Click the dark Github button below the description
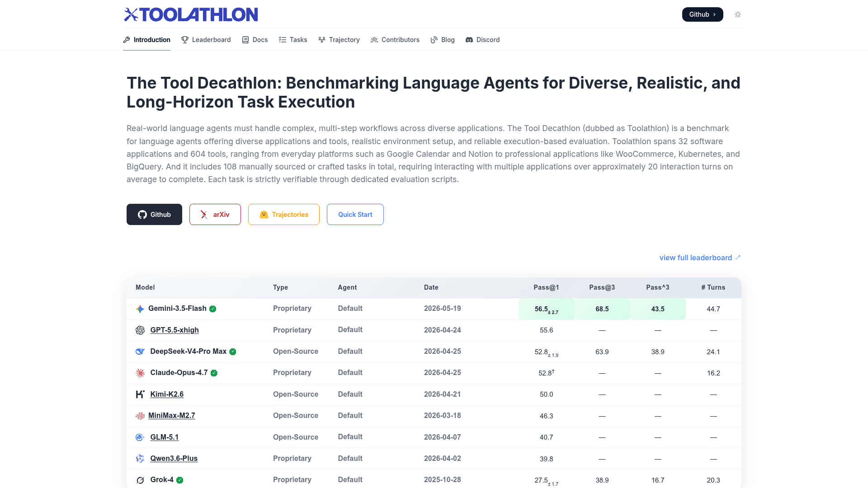Image resolution: width=868 pixels, height=488 pixels. pos(154,214)
